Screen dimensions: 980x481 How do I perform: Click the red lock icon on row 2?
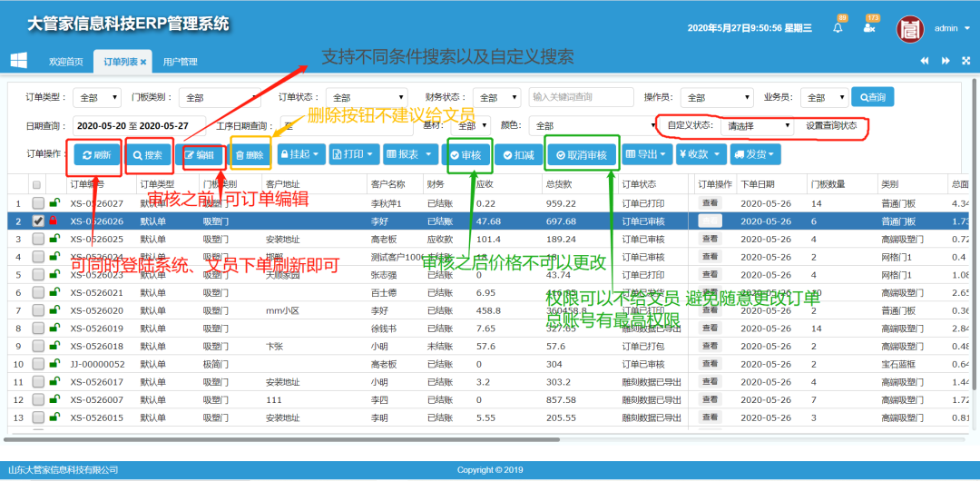[54, 221]
